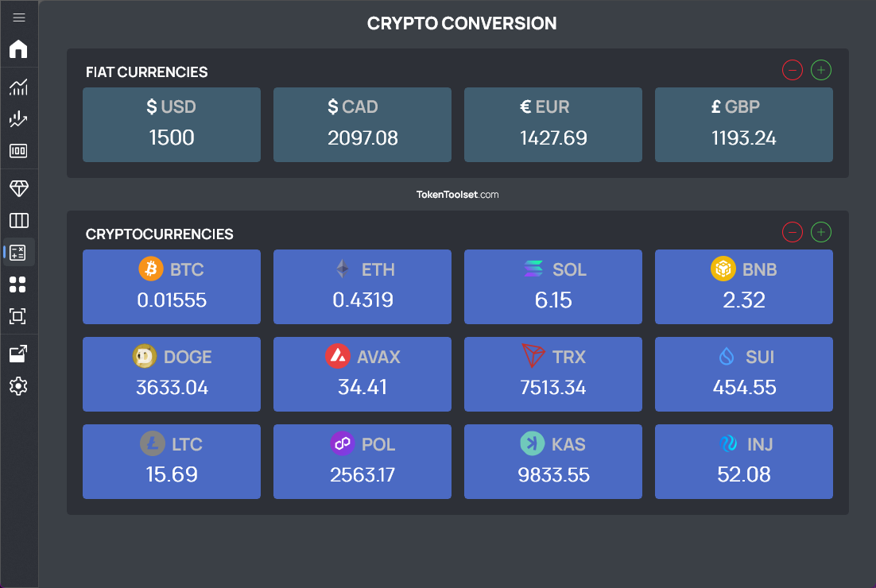Viewport: 876px width, 588px height.
Task: Click the BNB logo icon
Action: click(723, 269)
